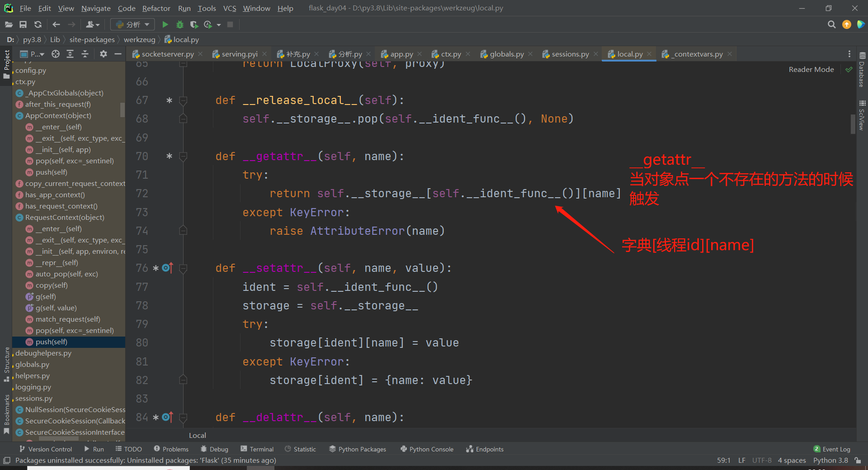
Task: Open the Version Control tool window
Action: (x=46, y=449)
